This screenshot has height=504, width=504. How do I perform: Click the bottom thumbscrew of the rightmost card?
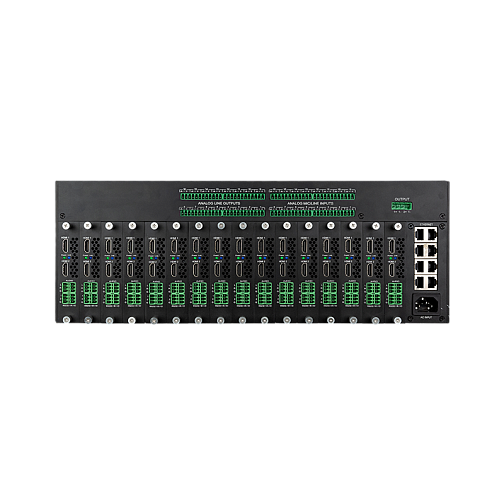[x=397, y=320]
